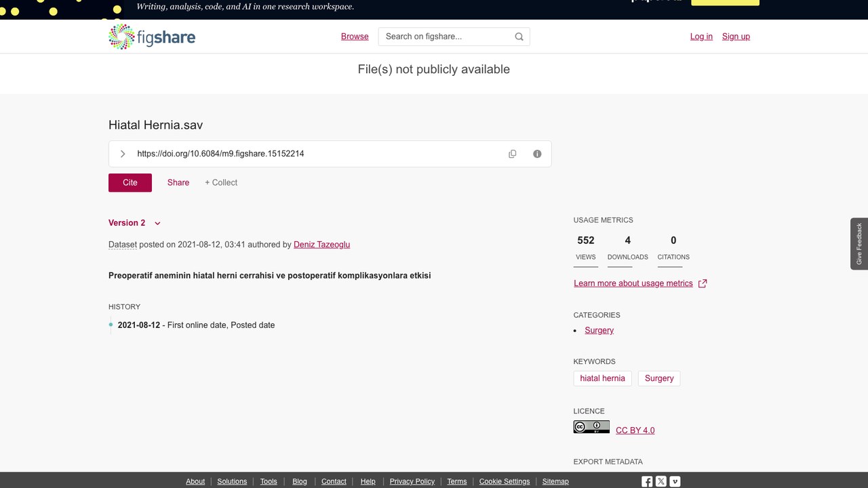Click the figshare logo

[152, 37]
